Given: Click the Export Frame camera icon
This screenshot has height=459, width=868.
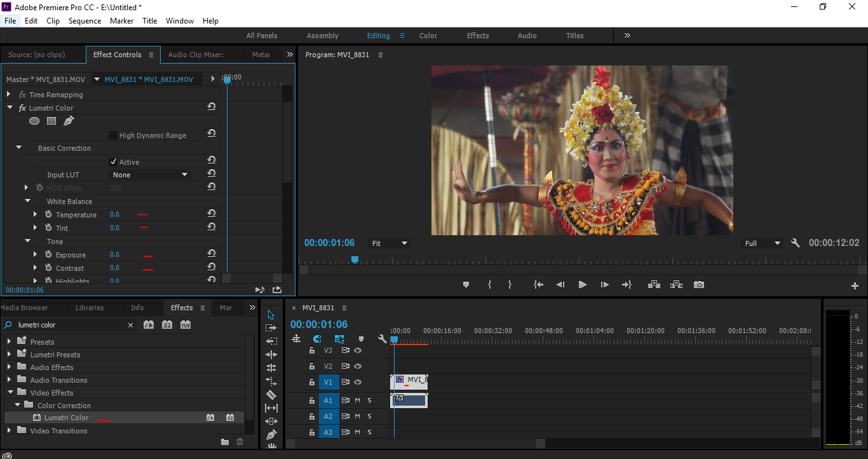Looking at the screenshot, I should pyautogui.click(x=699, y=284).
